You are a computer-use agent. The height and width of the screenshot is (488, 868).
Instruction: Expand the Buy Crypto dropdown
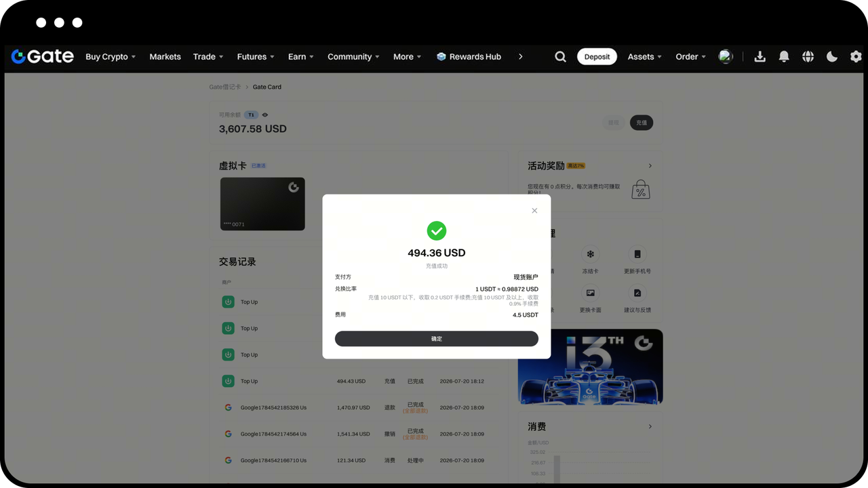point(111,57)
